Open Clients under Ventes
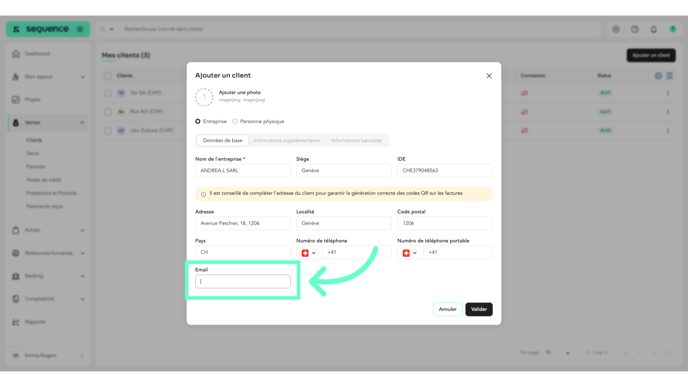 point(34,140)
